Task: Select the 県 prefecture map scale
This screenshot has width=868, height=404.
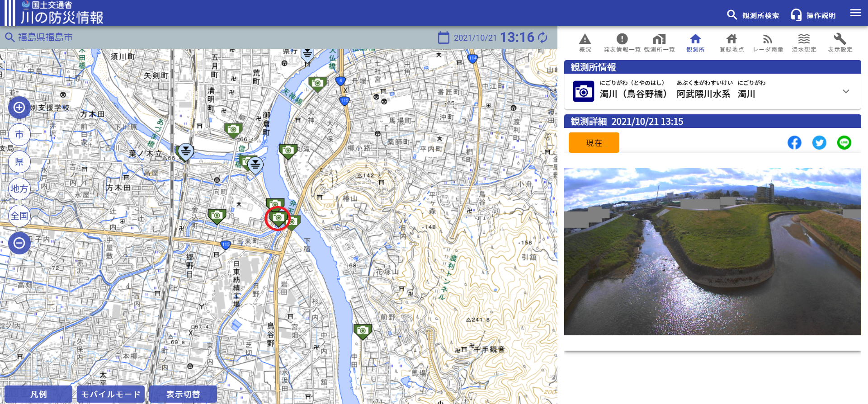Action: click(19, 162)
